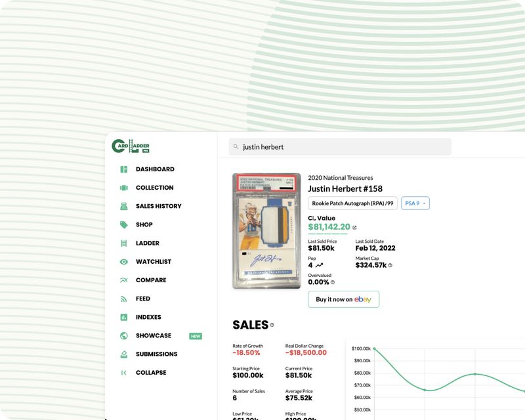Click the Feb 12, 2022 sold date
Image resolution: width=525 pixels, height=420 pixels.
coord(375,248)
